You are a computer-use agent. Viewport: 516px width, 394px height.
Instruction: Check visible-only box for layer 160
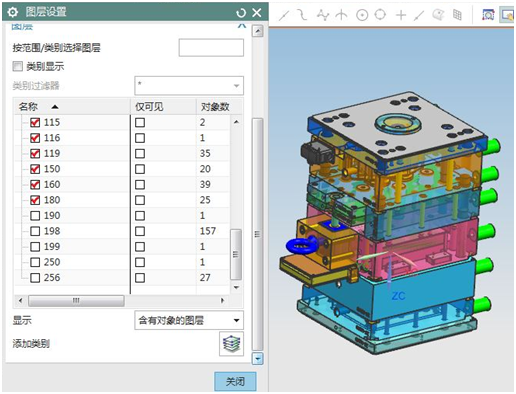(140, 184)
